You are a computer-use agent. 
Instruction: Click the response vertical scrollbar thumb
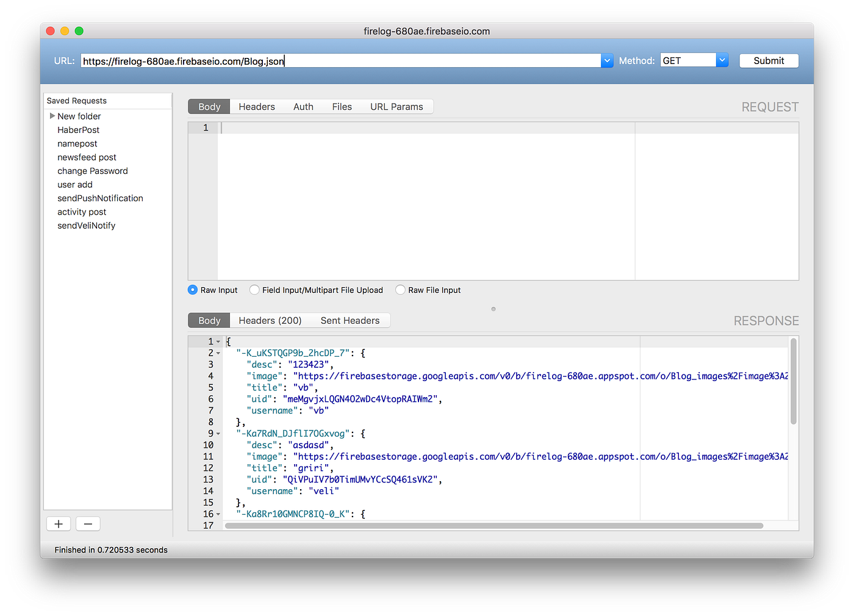coord(794,381)
